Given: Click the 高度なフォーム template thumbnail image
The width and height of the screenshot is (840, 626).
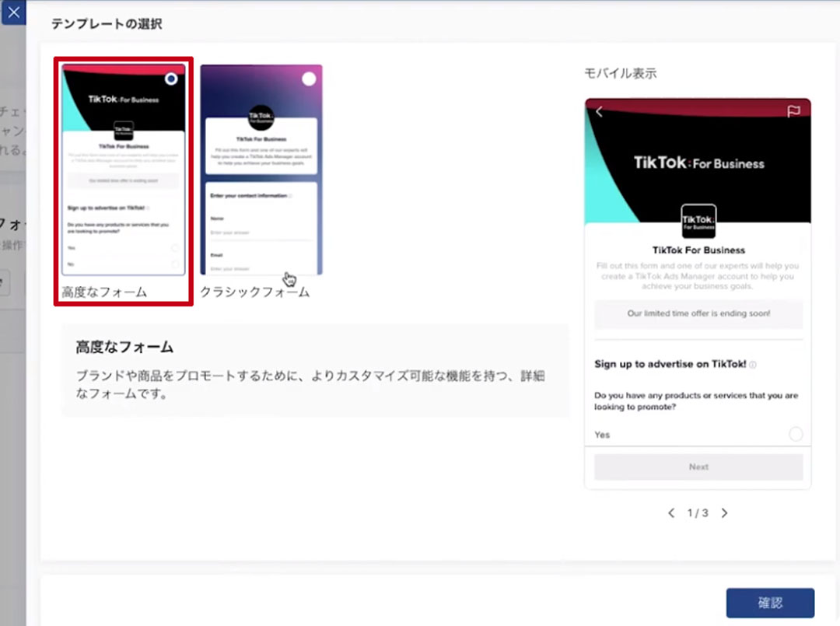Looking at the screenshot, I should coord(123,179).
